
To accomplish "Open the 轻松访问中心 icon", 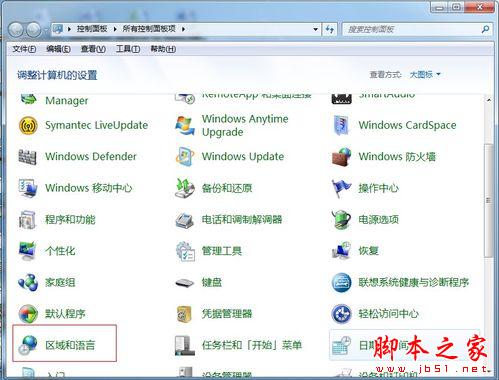I will pyautogui.click(x=341, y=314).
